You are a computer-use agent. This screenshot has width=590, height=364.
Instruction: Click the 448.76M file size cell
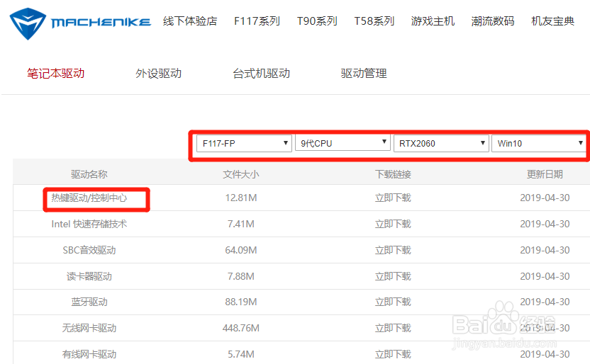(x=241, y=329)
